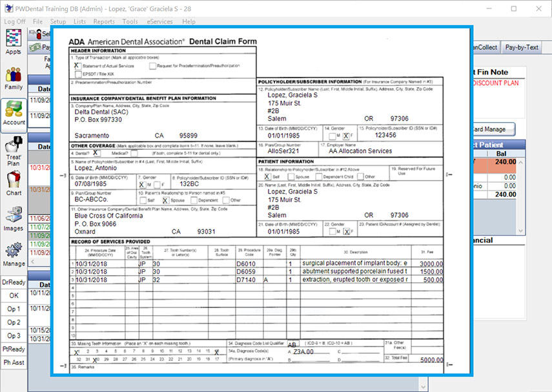Open the Chart module
The height and width of the screenshot is (392, 552).
(x=14, y=183)
